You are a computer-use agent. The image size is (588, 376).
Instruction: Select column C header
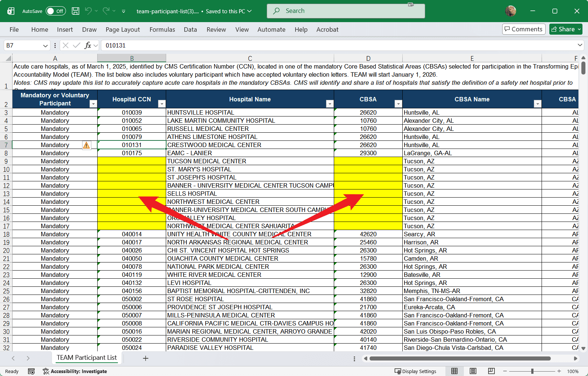[x=250, y=58]
